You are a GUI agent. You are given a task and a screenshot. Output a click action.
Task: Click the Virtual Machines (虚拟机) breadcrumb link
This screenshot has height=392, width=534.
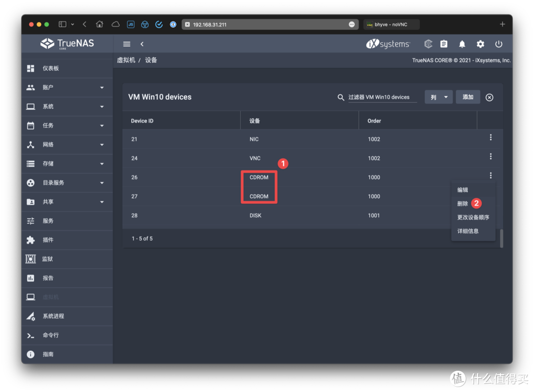(126, 60)
